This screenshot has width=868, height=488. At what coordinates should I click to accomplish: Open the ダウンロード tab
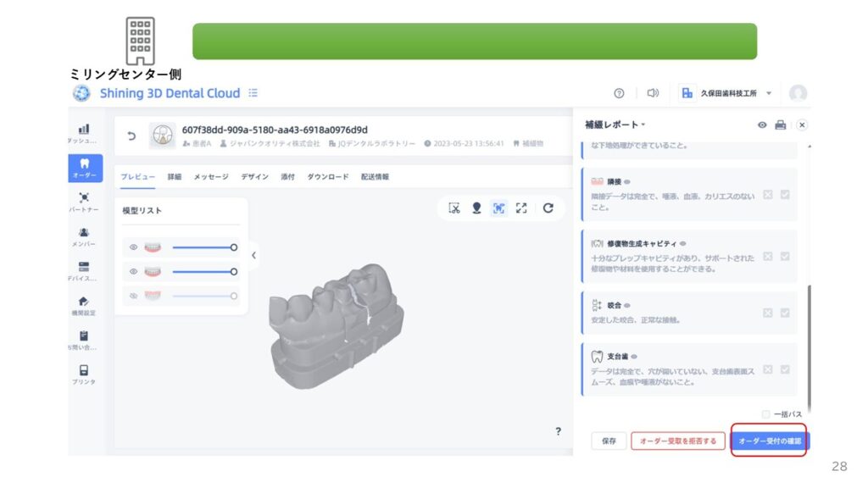pos(327,177)
